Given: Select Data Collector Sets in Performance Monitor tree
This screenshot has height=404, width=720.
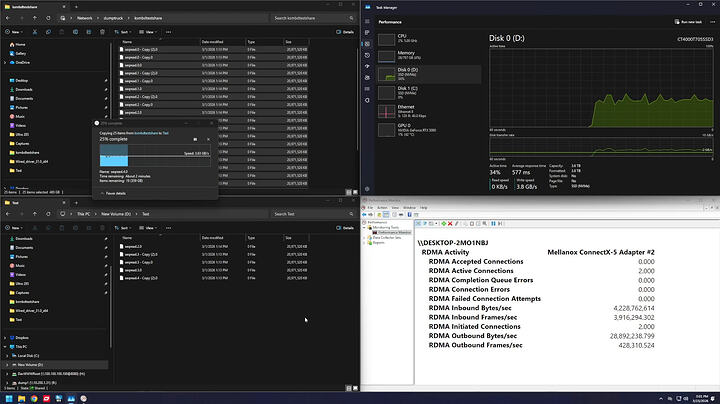Looking at the screenshot, I should point(387,237).
